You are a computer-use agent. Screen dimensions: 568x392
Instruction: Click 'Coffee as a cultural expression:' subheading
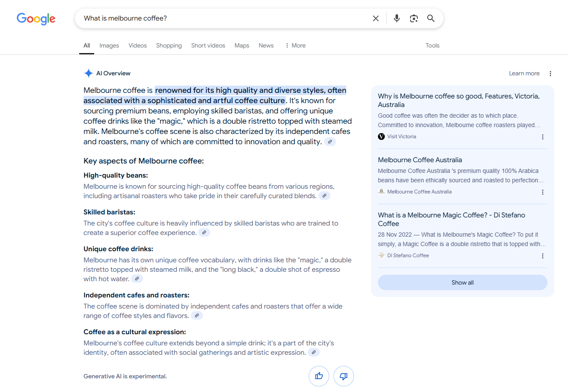click(x=134, y=332)
